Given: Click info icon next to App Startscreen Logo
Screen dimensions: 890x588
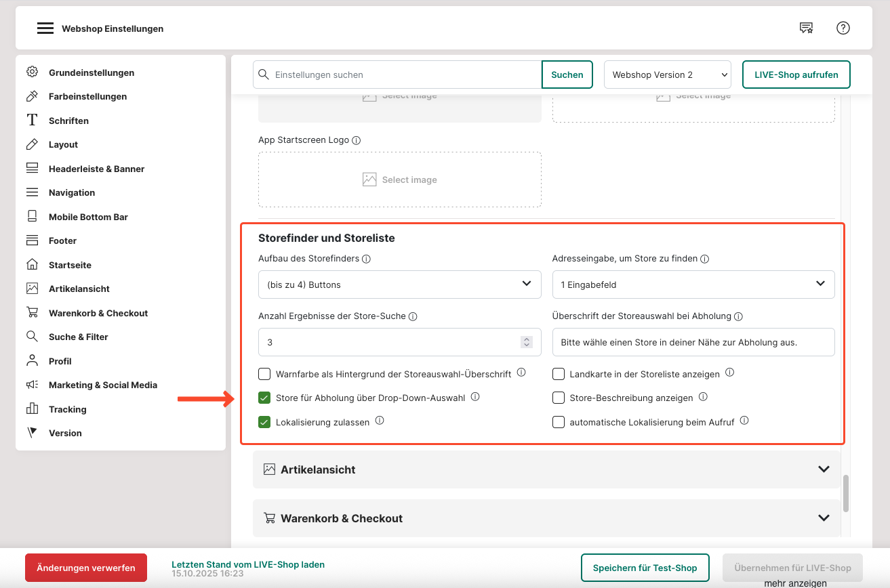Looking at the screenshot, I should [357, 140].
